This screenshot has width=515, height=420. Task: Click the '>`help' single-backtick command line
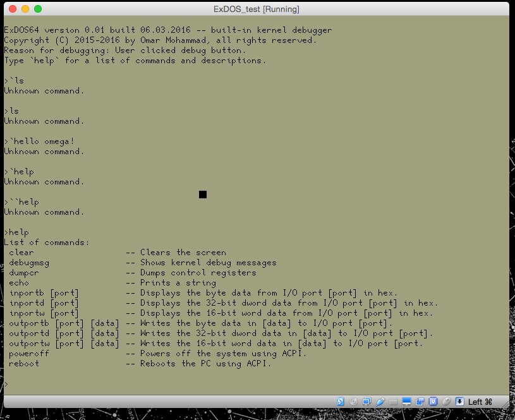tap(19, 172)
